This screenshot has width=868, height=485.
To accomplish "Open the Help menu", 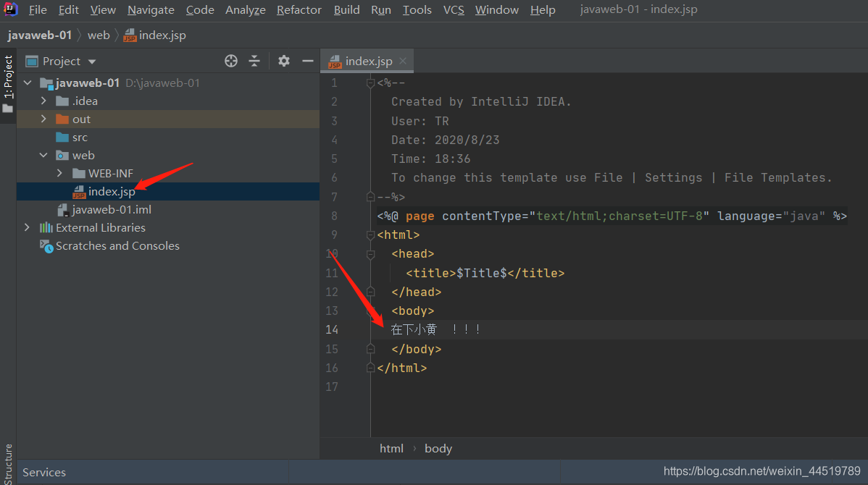I will coord(543,10).
